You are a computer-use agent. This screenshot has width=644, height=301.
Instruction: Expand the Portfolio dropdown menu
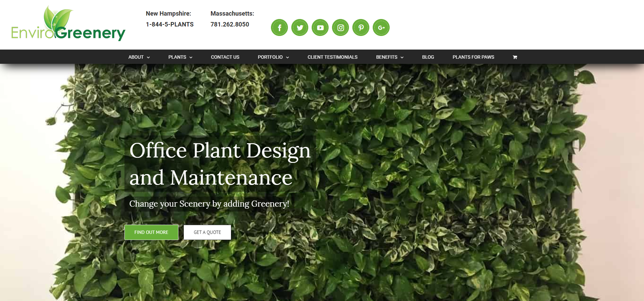[273, 57]
